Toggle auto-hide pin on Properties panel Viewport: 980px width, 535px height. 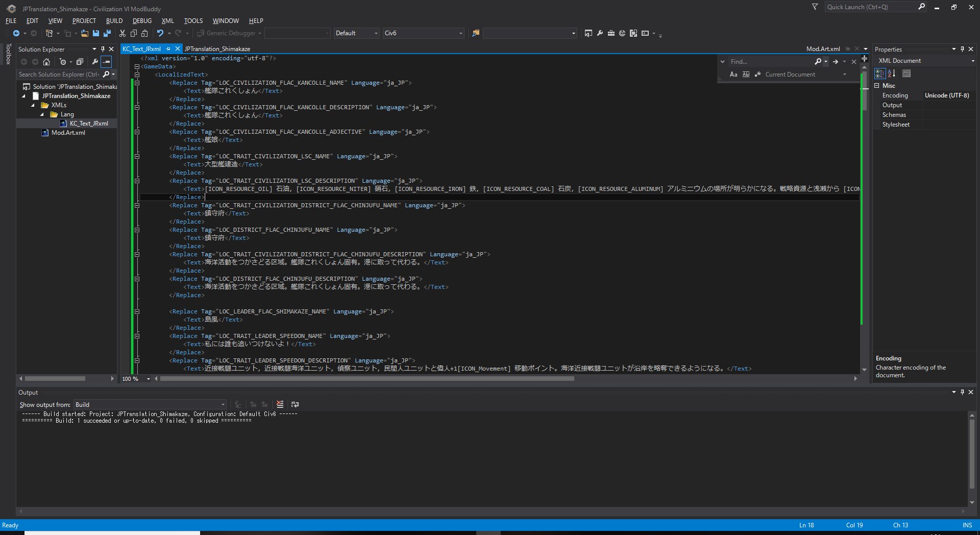962,49
